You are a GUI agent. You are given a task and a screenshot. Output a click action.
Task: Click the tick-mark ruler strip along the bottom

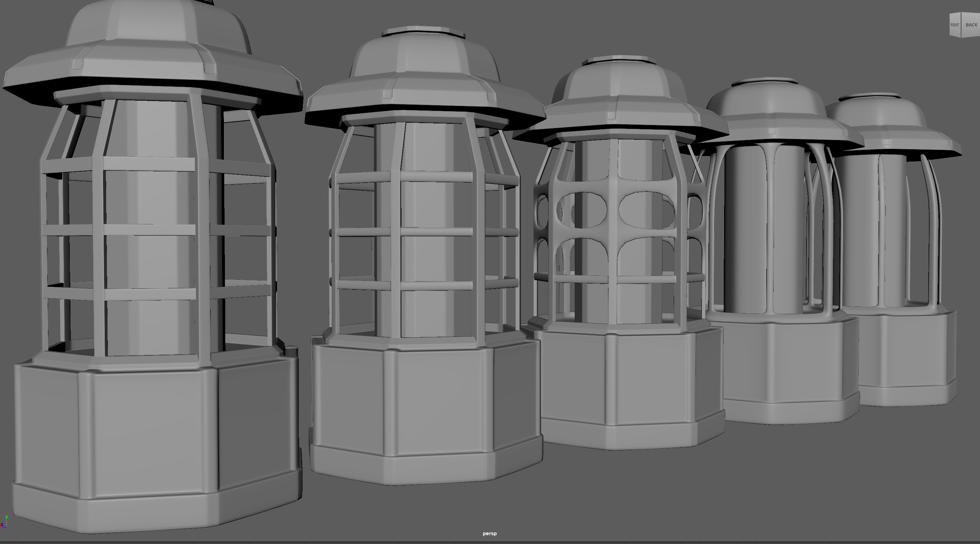(490, 542)
